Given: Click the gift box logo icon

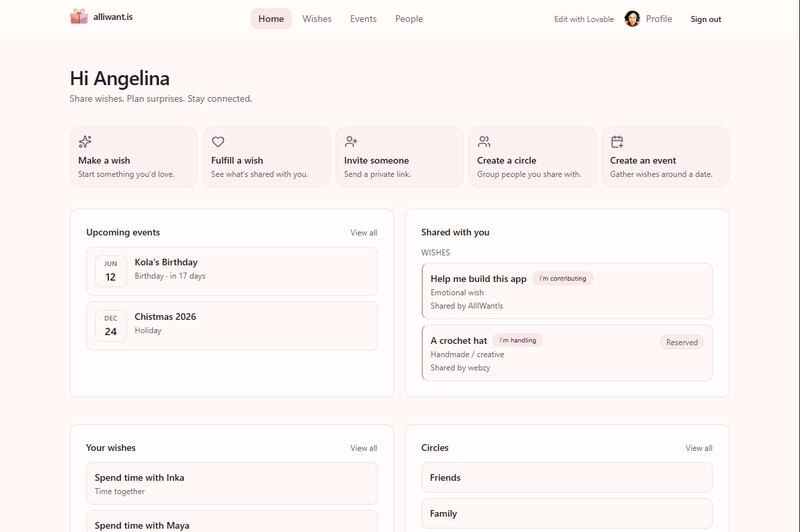Looking at the screenshot, I should 79,17.
